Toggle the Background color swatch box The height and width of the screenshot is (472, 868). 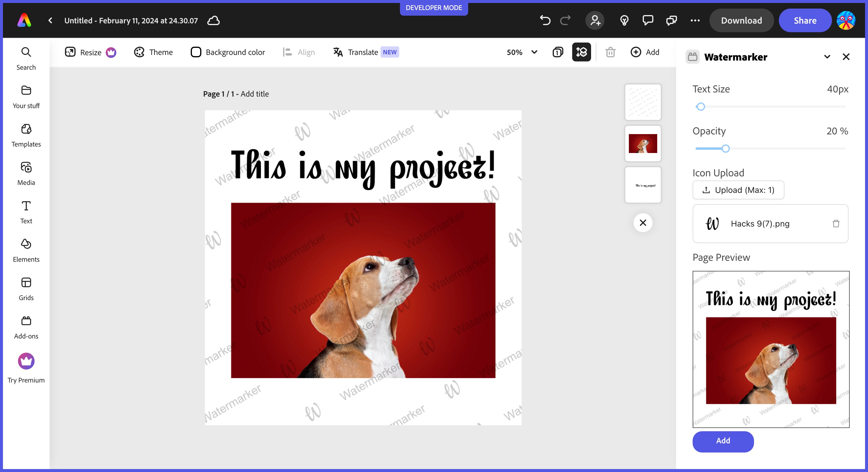click(x=196, y=52)
